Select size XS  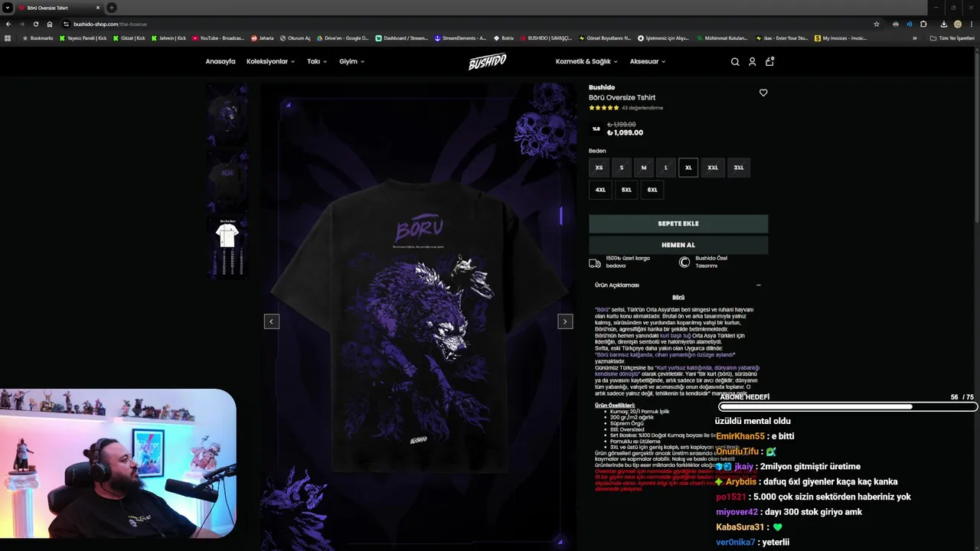point(599,168)
